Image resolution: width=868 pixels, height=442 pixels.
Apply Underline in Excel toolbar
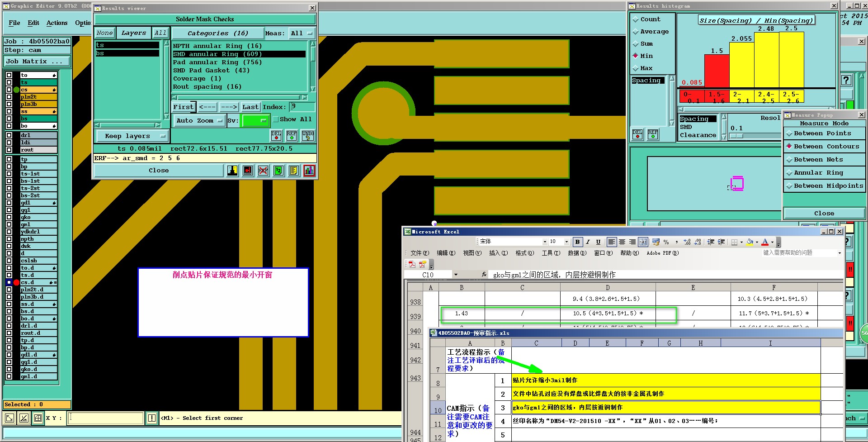point(598,242)
